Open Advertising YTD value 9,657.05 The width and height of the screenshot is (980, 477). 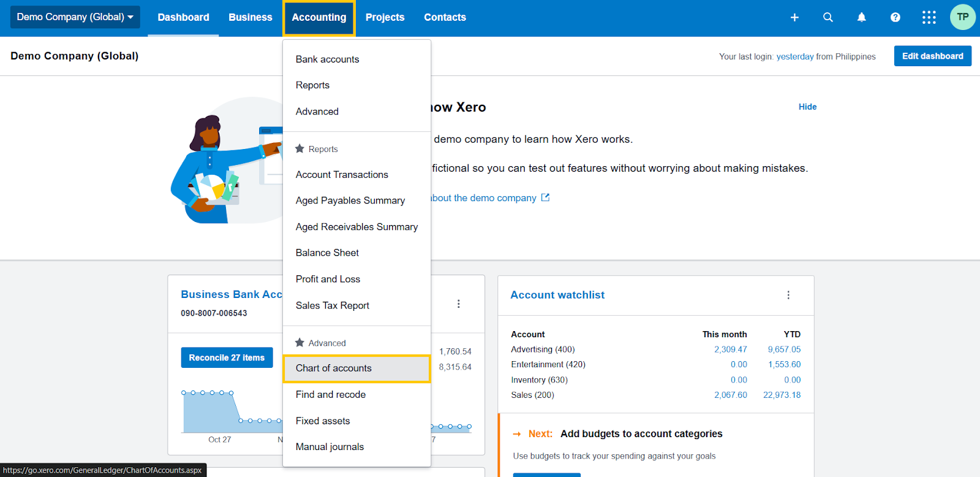[784, 349]
